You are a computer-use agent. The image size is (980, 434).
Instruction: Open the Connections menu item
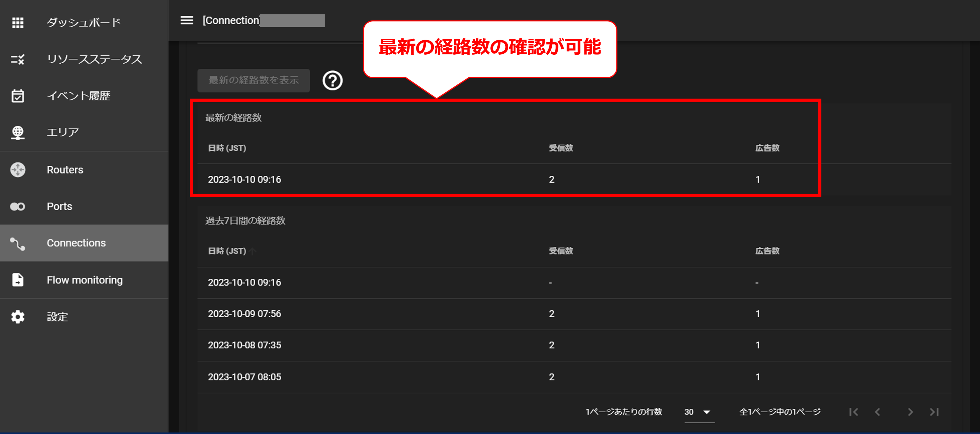[x=76, y=243]
